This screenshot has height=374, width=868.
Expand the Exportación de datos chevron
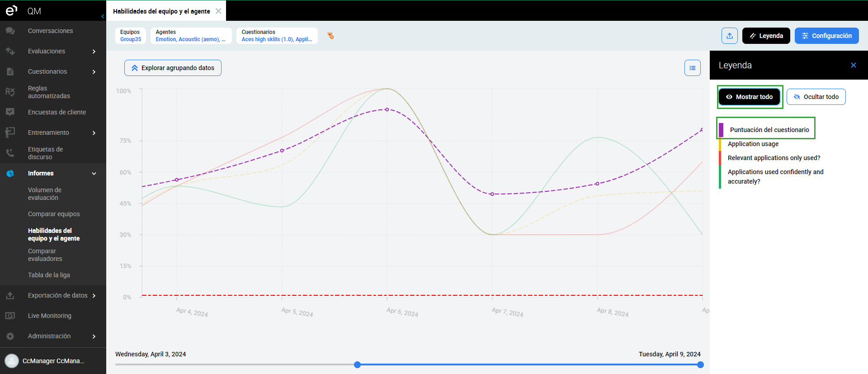click(x=94, y=296)
